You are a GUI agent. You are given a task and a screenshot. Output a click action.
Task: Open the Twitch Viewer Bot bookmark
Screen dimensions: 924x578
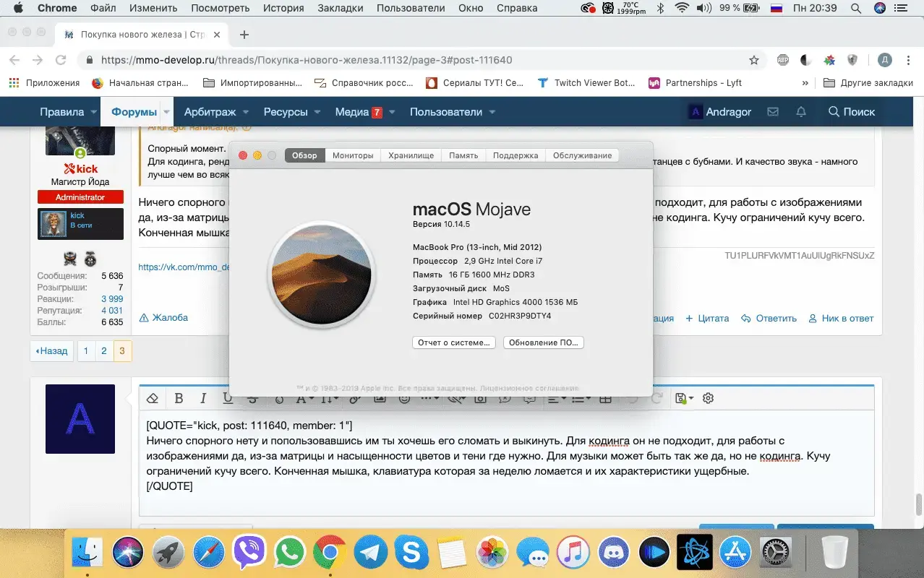586,83
